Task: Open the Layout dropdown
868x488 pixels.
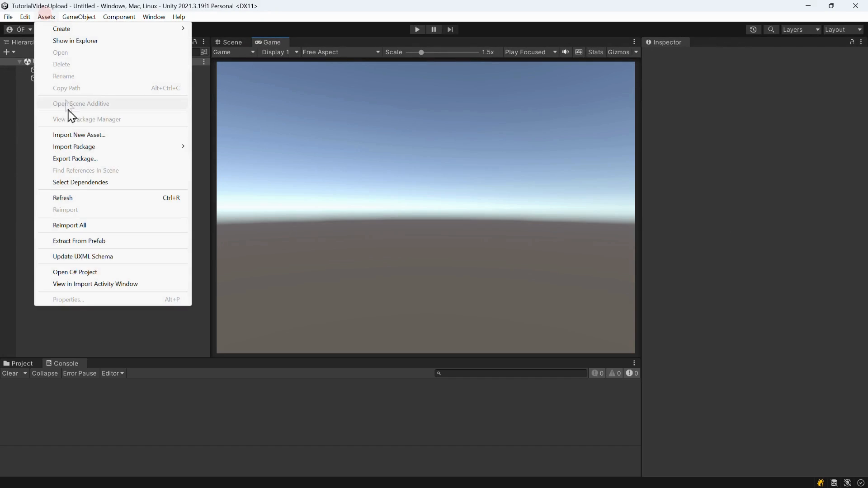Action: coord(844,29)
